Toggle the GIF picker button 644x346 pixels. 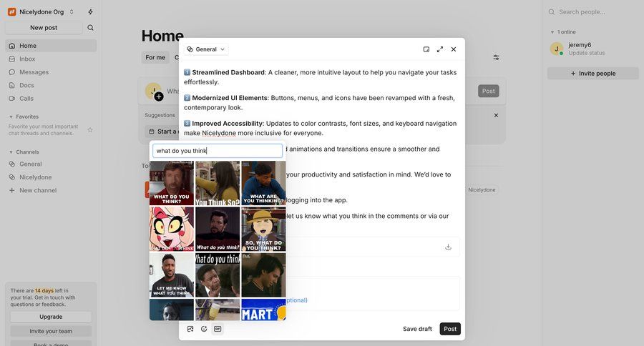point(218,329)
